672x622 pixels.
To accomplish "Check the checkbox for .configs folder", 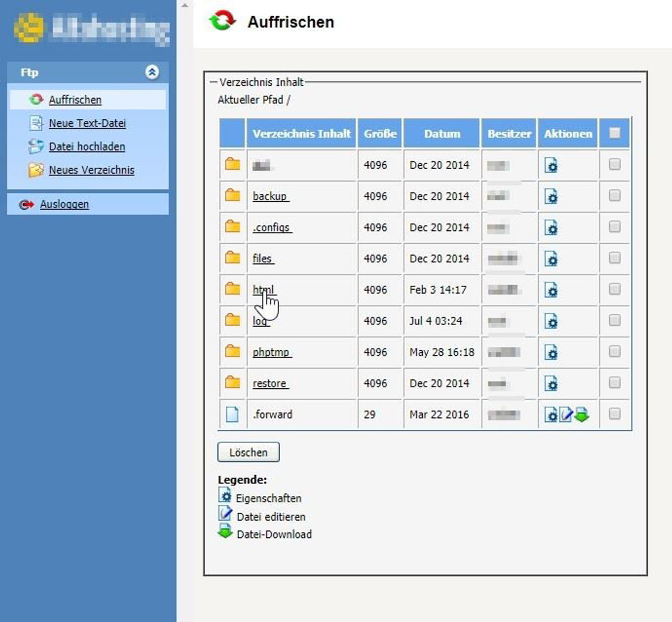I will 614,227.
